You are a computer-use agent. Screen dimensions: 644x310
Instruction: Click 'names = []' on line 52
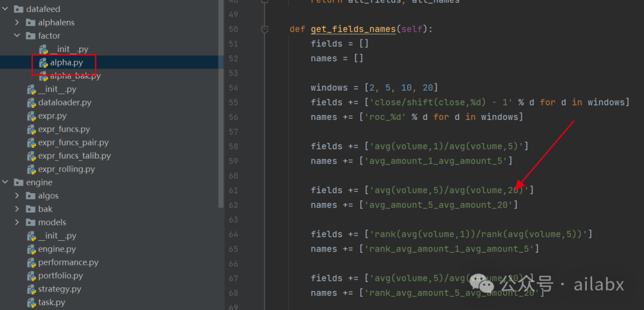[x=337, y=58]
